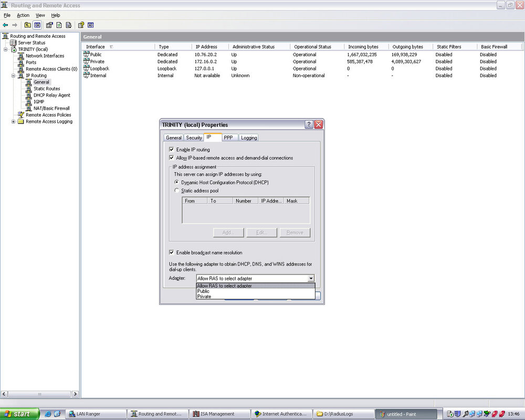Click the Server Status tree icon
Image resolution: width=525 pixels, height=420 pixels.
pyautogui.click(x=13, y=43)
